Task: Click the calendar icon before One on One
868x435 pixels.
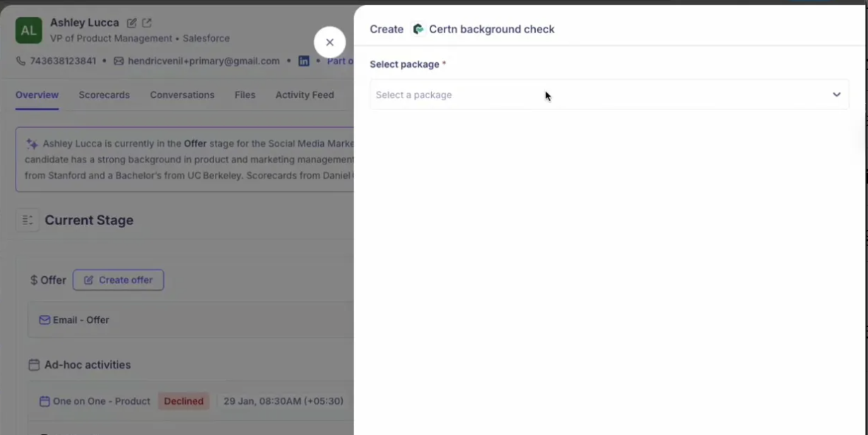Action: pyautogui.click(x=45, y=401)
